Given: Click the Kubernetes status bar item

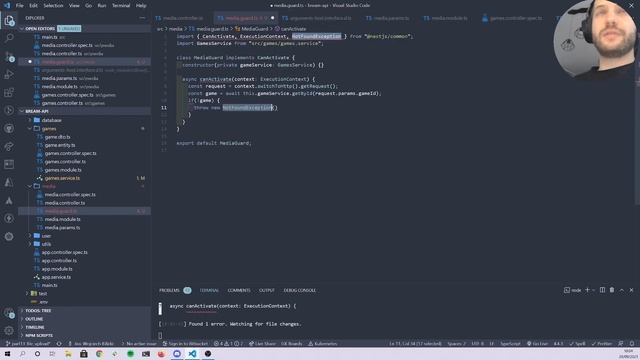Looking at the screenshot, I should (x=322, y=344).
